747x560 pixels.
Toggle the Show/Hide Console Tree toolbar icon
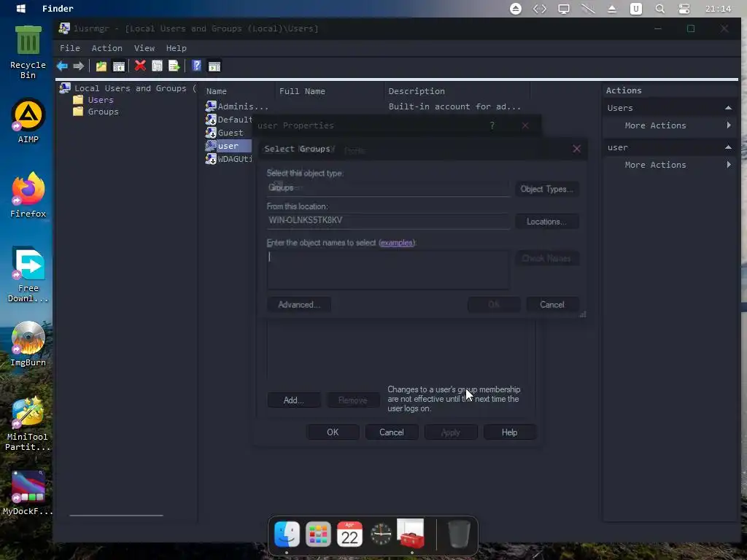point(119,66)
